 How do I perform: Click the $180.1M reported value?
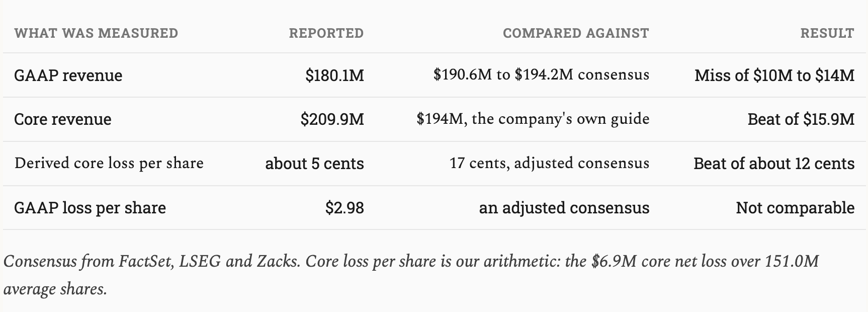coord(334,75)
